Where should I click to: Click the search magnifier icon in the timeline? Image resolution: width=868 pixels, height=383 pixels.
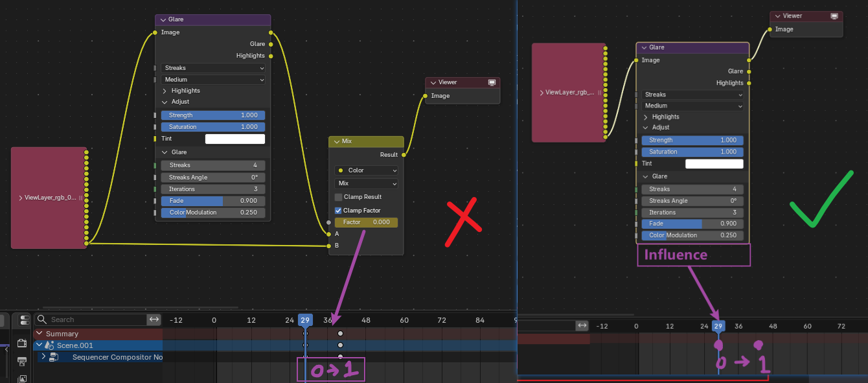click(x=42, y=319)
